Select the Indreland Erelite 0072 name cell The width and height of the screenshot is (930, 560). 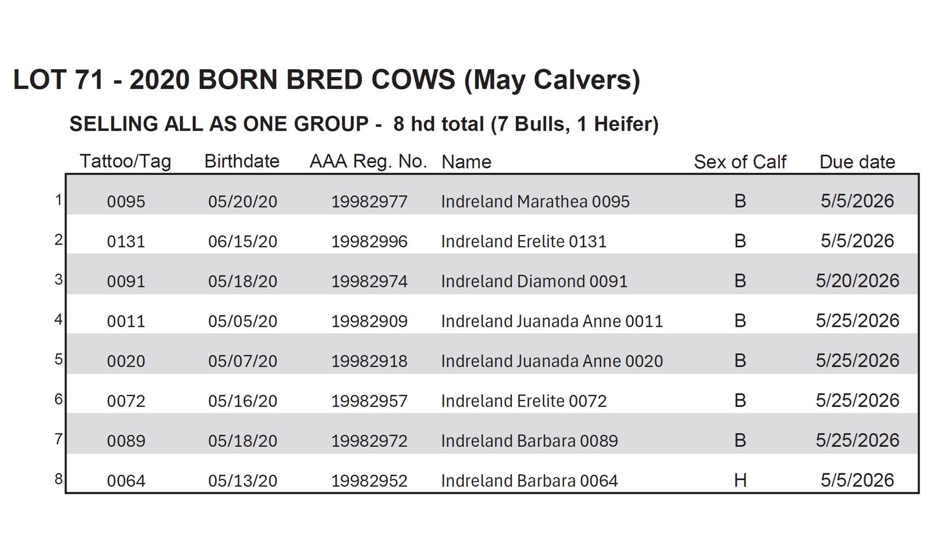pyautogui.click(x=524, y=401)
